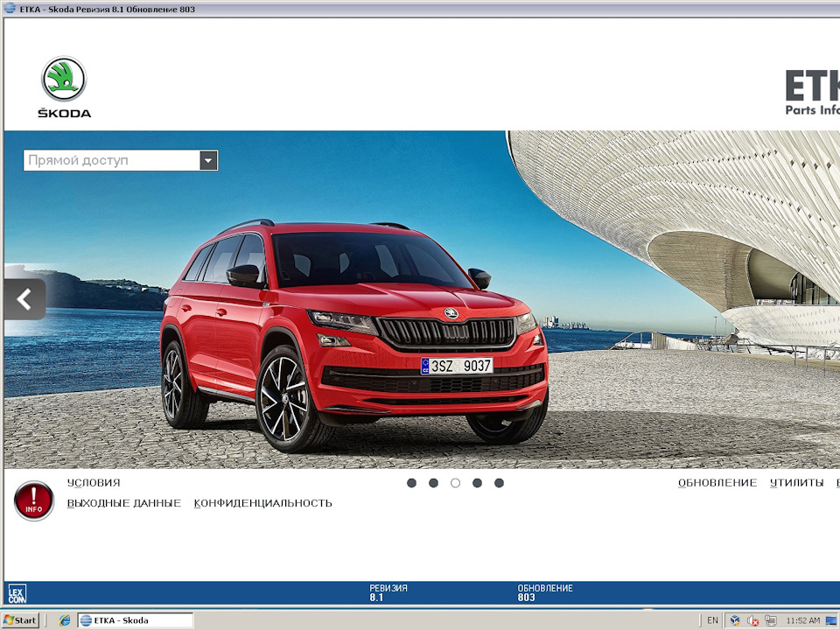Click the muted volume tray icon

click(x=752, y=620)
